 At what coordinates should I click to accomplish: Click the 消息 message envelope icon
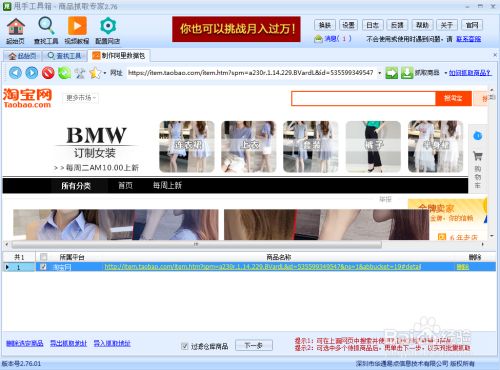318,39
